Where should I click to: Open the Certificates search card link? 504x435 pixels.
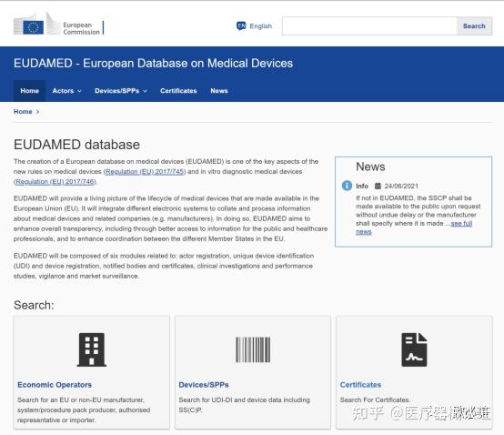point(360,385)
